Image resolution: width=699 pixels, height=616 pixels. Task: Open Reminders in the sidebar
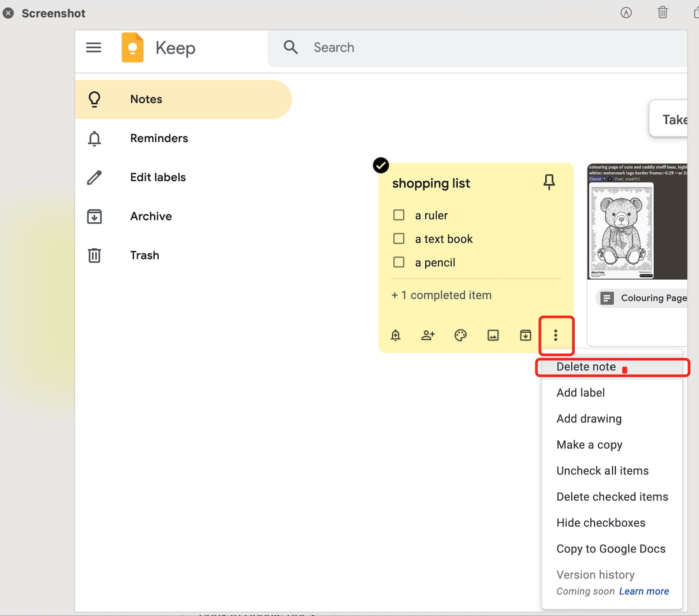point(183,138)
